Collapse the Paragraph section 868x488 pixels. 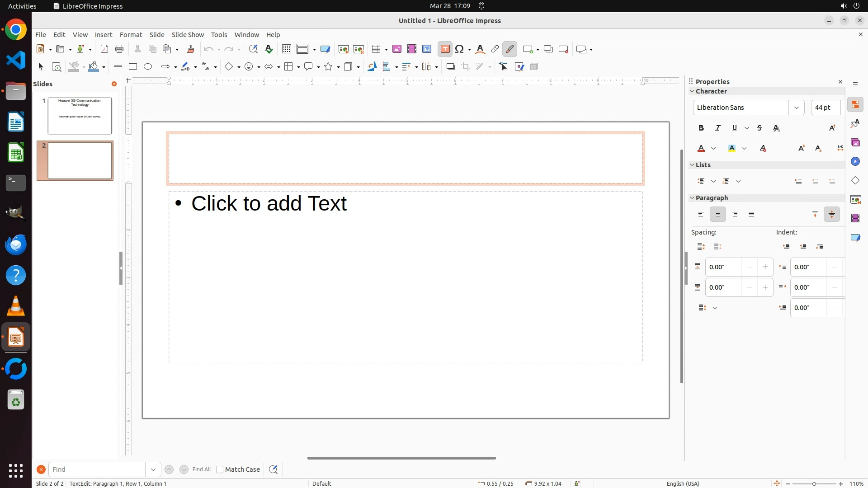692,198
